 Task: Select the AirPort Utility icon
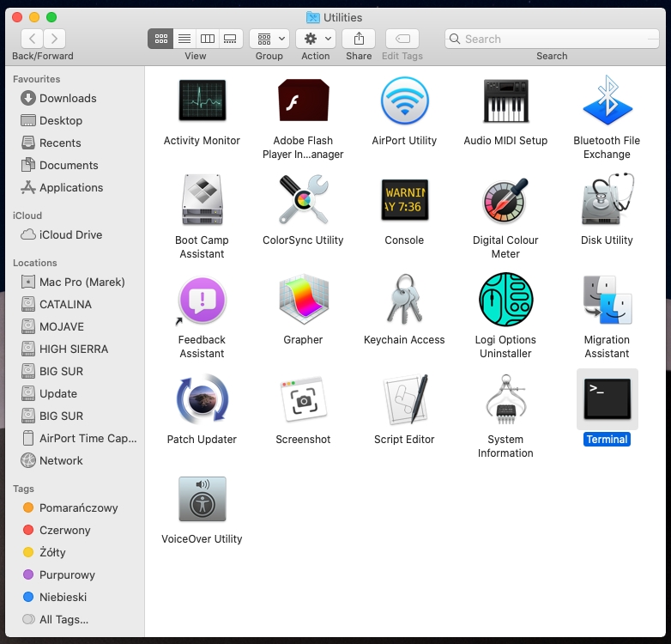404,100
